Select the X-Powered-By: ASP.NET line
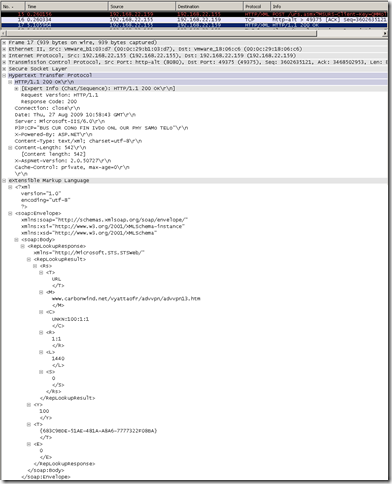 coord(53,135)
